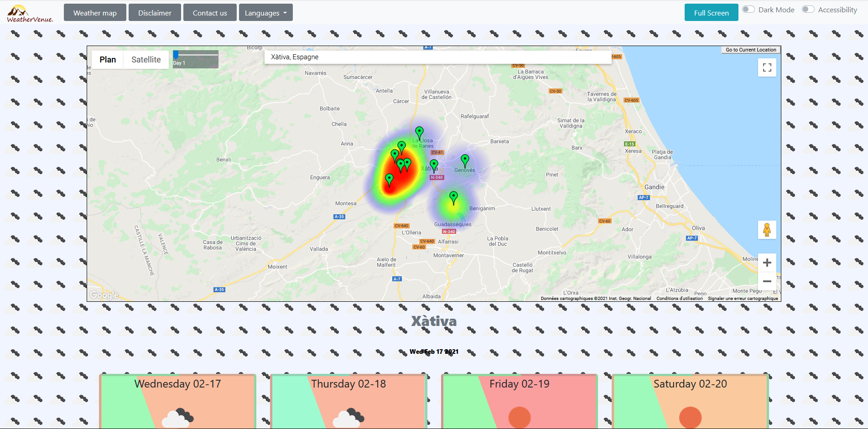Select the Street View pegman icon
The height and width of the screenshot is (429, 868).
(767, 230)
